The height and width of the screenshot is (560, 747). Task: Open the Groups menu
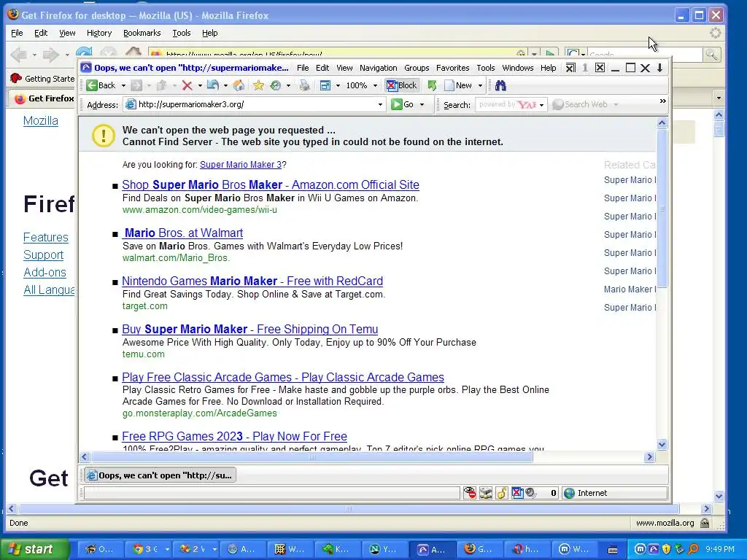(417, 68)
